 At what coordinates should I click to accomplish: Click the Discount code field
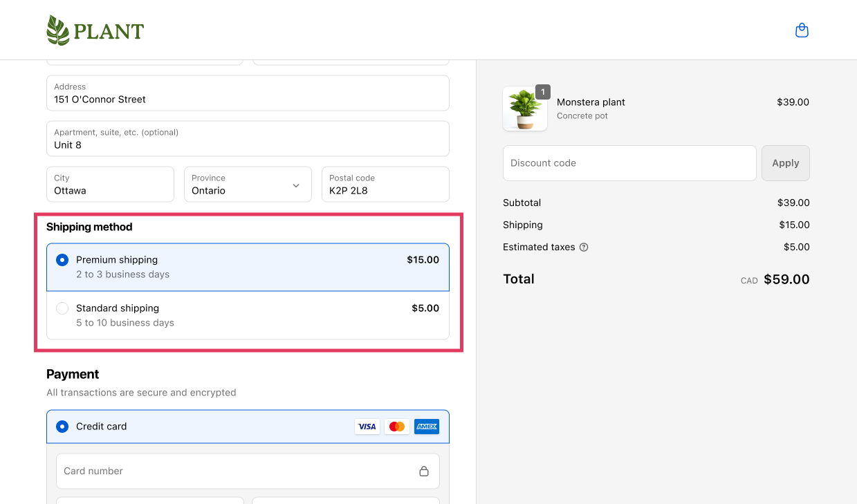(x=629, y=163)
